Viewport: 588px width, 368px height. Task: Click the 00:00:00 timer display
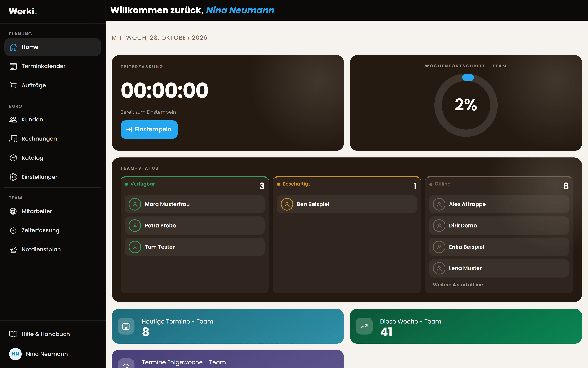pos(164,90)
